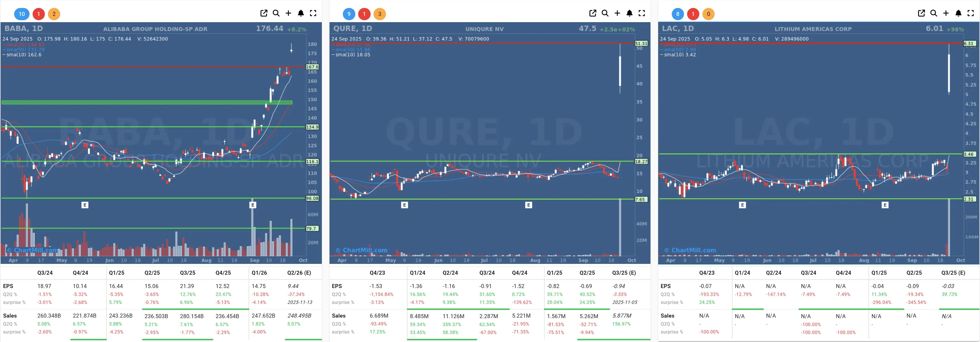Click second earnings E marker on LAC chart
The image size is (980, 342).
(x=885, y=205)
